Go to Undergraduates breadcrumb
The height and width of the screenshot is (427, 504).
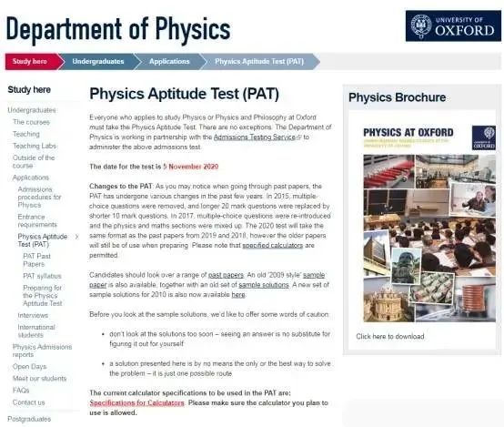click(98, 62)
